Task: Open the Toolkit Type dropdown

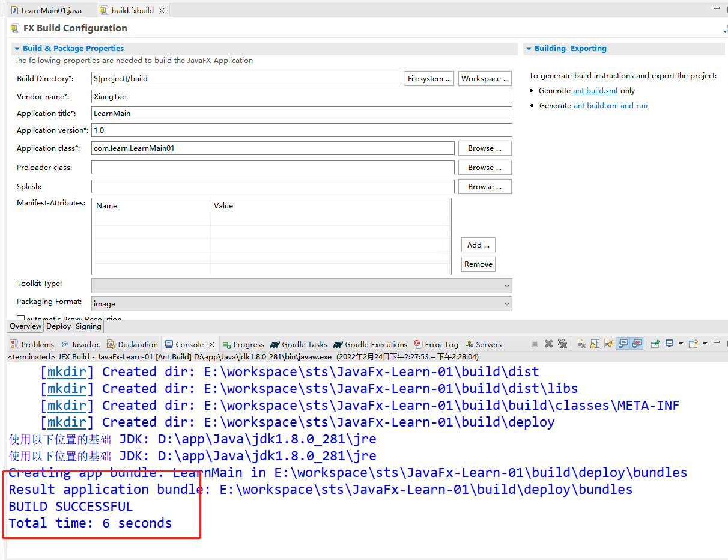Action: point(302,285)
